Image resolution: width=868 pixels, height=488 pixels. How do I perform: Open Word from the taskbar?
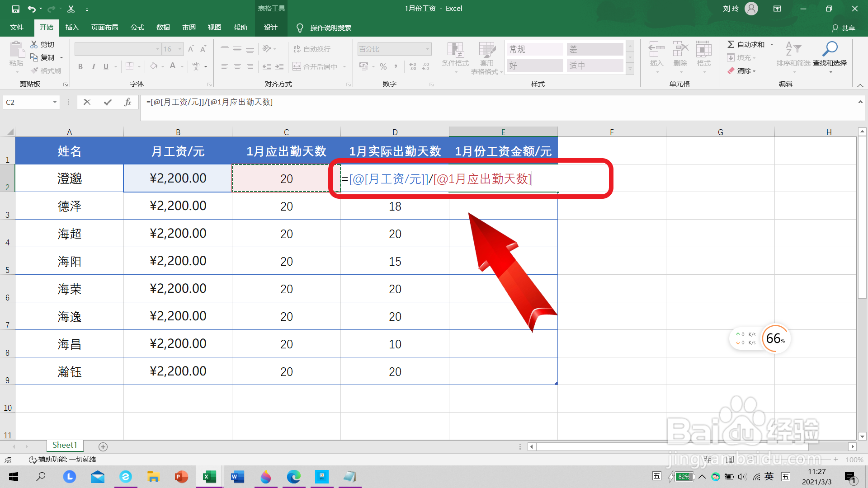pyautogui.click(x=237, y=477)
